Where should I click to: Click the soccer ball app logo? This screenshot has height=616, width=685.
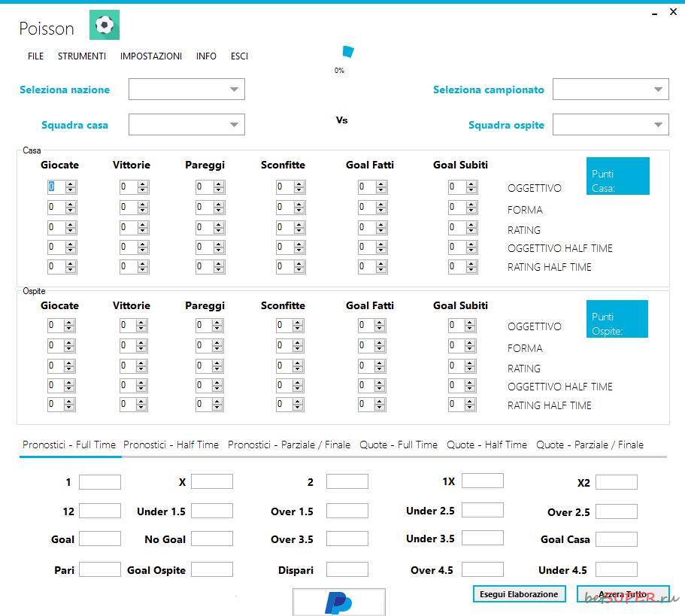(105, 25)
